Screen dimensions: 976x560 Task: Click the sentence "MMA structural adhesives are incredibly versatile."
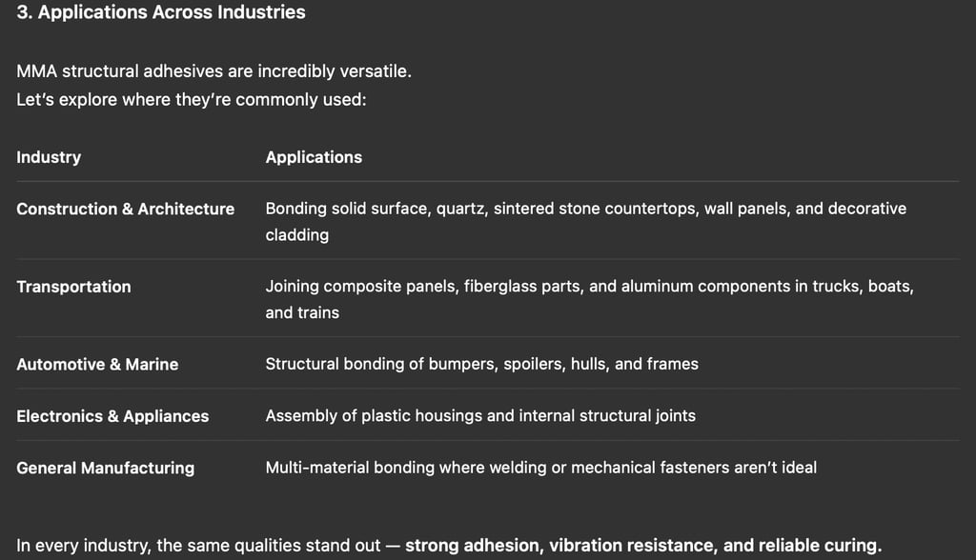pos(213,71)
